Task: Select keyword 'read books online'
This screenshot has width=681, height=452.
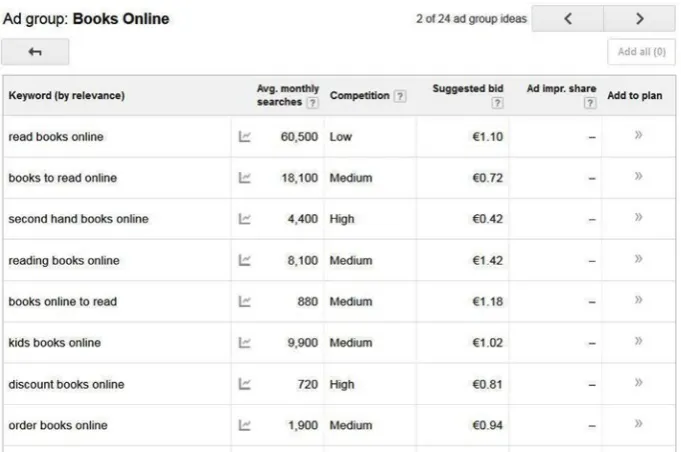Action: pyautogui.click(x=56, y=137)
